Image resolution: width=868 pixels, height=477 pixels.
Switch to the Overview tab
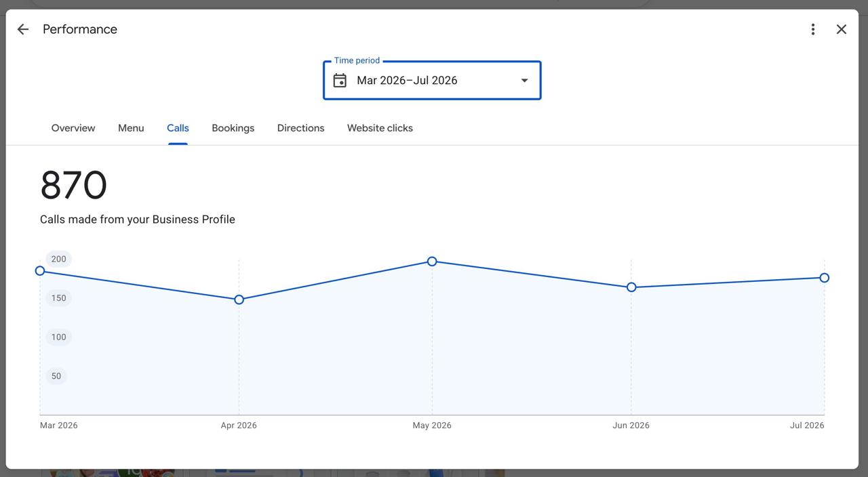click(73, 128)
